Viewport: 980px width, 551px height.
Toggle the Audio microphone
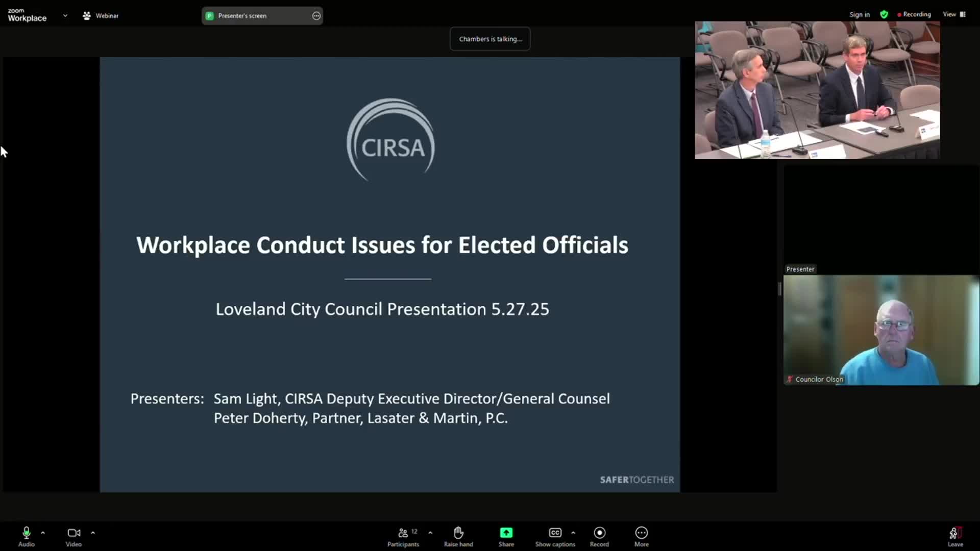(27, 533)
